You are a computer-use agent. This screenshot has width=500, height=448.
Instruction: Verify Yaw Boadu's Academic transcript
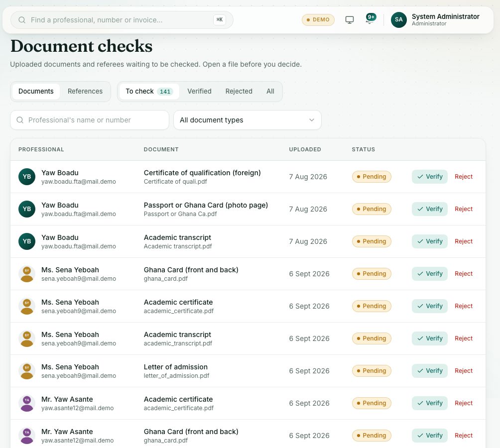tap(429, 241)
